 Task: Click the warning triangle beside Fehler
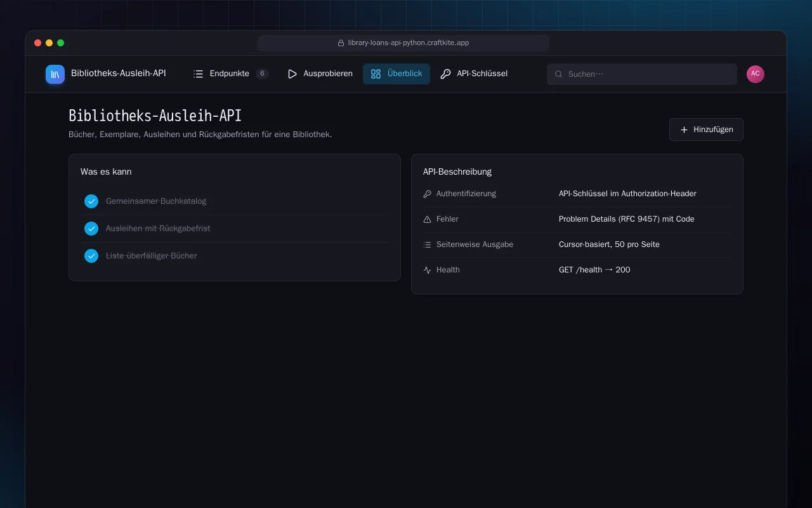tap(427, 219)
